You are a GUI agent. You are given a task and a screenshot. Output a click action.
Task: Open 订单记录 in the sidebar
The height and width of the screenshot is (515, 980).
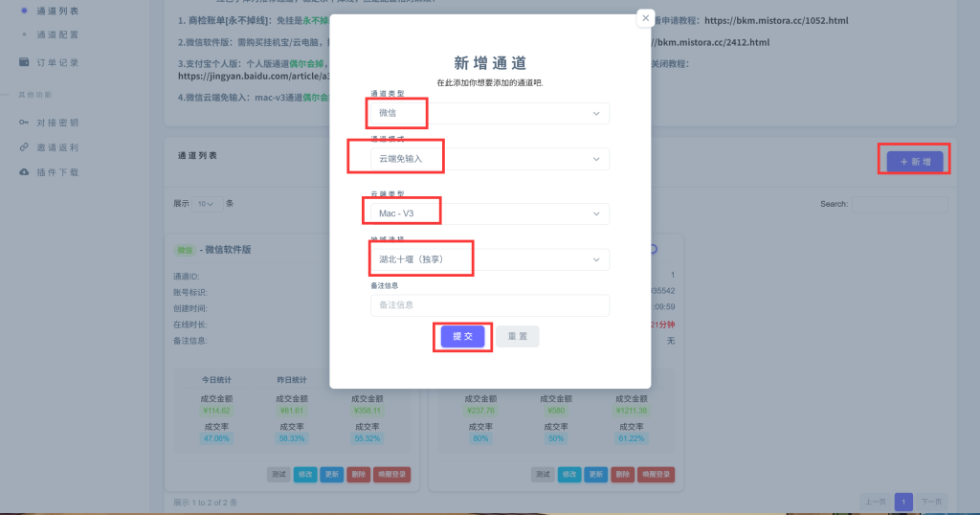click(x=57, y=62)
